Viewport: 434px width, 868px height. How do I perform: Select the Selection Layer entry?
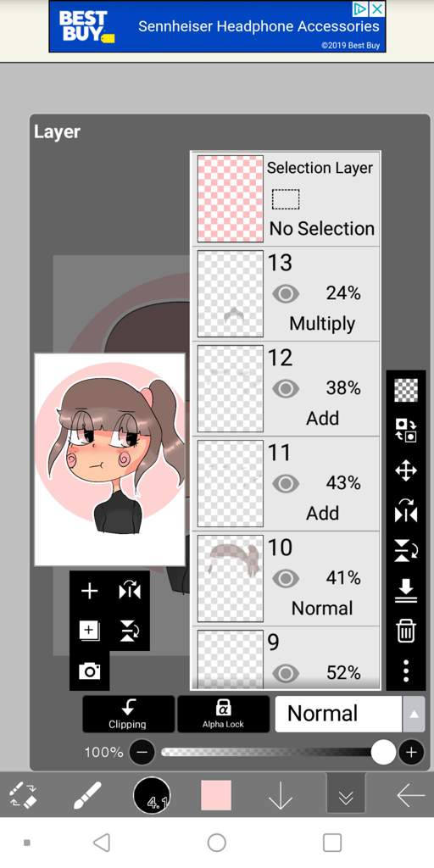tap(286, 198)
